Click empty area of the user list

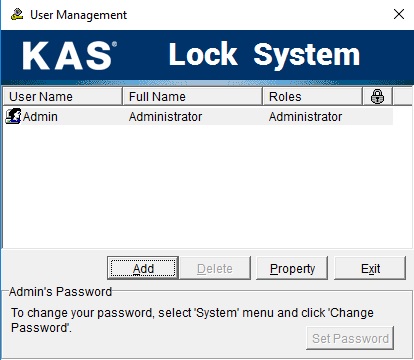pos(207,187)
